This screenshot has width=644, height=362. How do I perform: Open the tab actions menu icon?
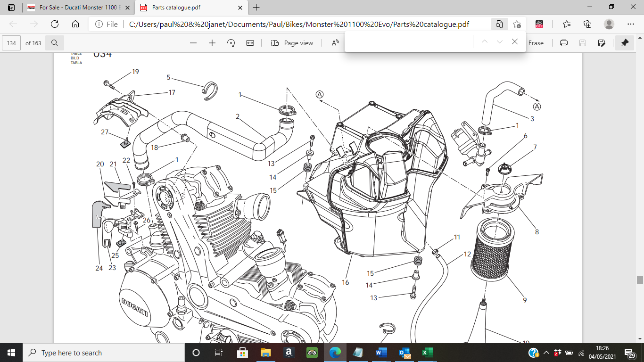[11, 8]
